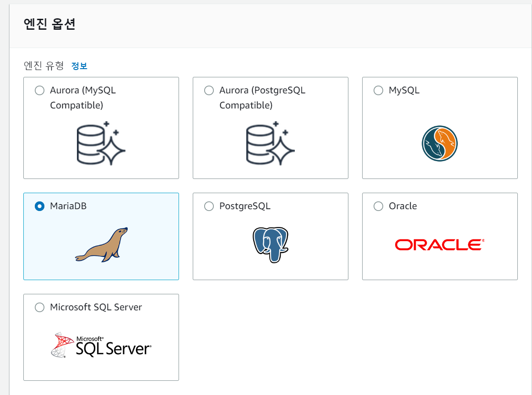Click the Microsoft SQL Server logo
This screenshot has height=395, width=532.
(x=101, y=345)
